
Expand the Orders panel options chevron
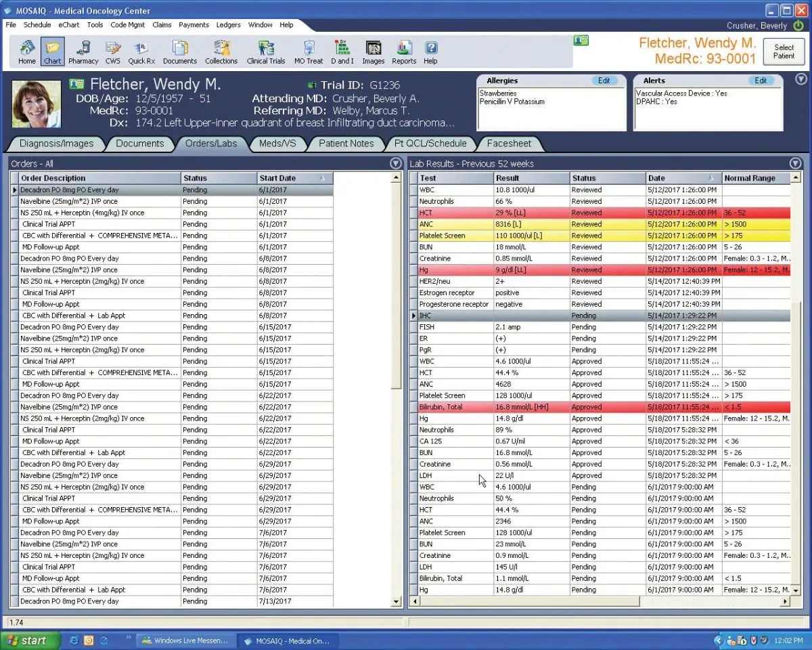[395, 163]
